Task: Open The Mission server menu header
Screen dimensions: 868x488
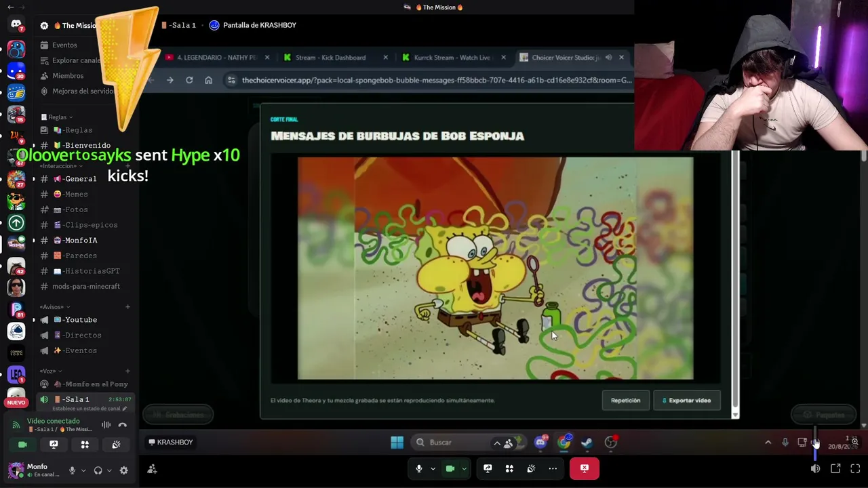Action: 71,25
